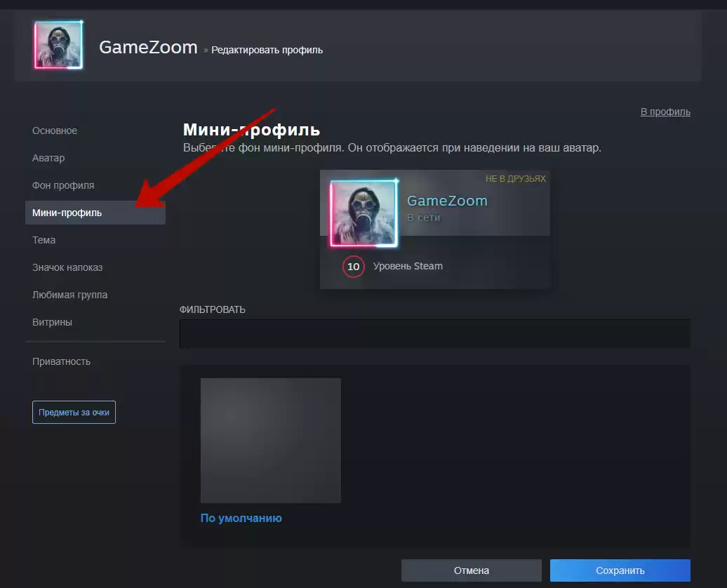Click the Уровень Steam text
The width and height of the screenshot is (727, 588).
tap(408, 266)
